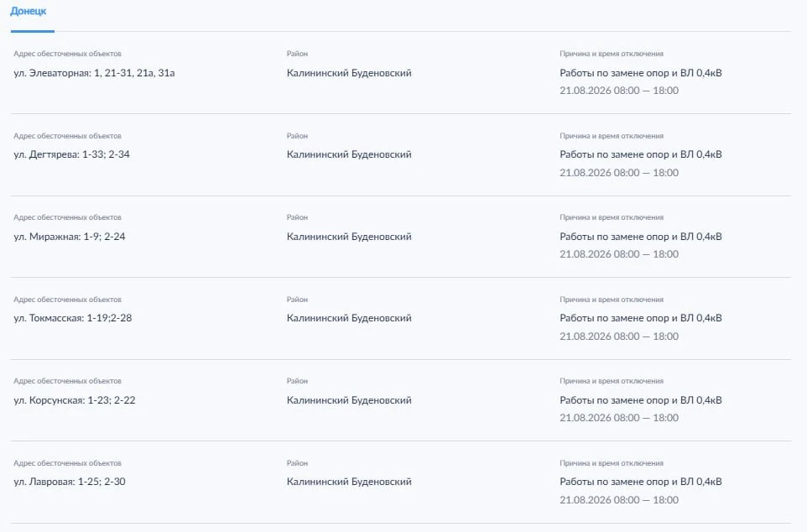Image resolution: width=807 pixels, height=532 pixels.
Task: Click address ул. Элеваторная: 1, 21-31, 21а, 31а
Action: pyautogui.click(x=94, y=73)
